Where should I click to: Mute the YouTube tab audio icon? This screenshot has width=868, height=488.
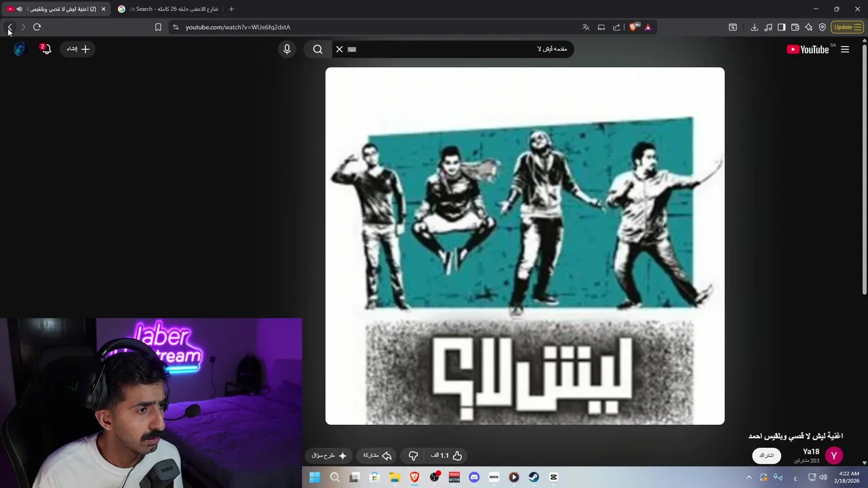pos(19,9)
